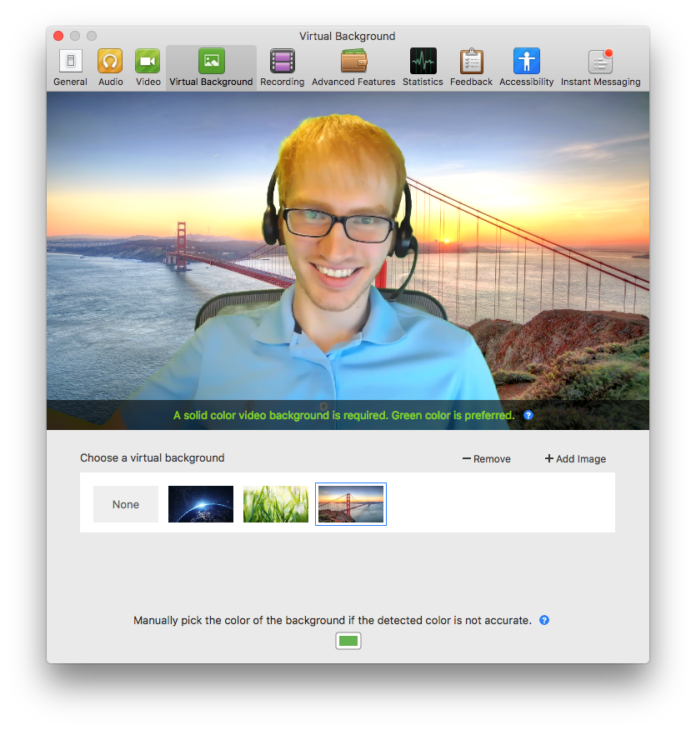The image size is (696, 730).
Task: Choose the green grass background thumbnail
Action: coord(276,504)
